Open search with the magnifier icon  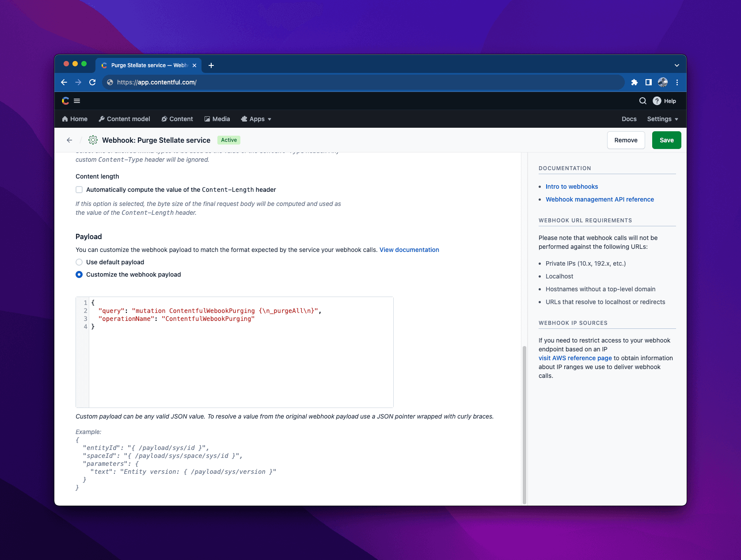pyautogui.click(x=643, y=101)
